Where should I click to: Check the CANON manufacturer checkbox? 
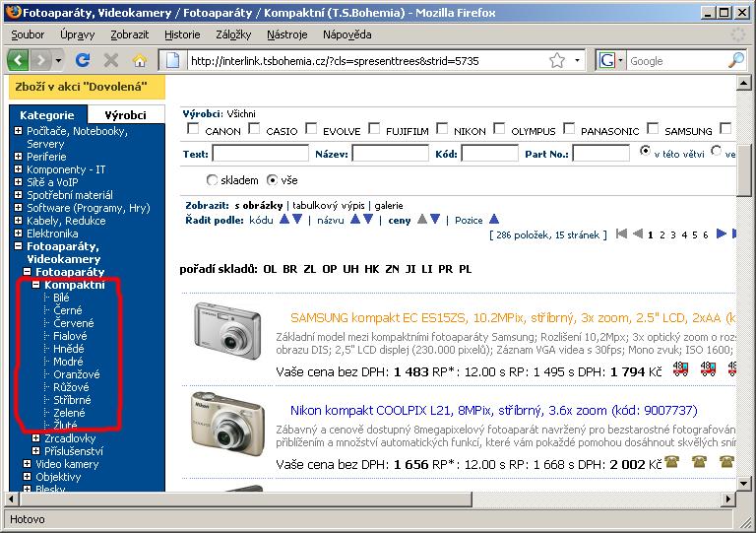[193, 128]
